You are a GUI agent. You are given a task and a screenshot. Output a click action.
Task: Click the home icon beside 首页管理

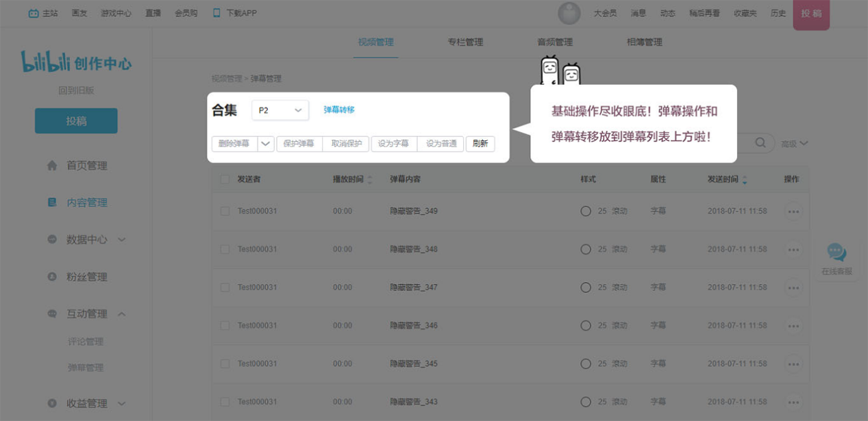coord(52,166)
